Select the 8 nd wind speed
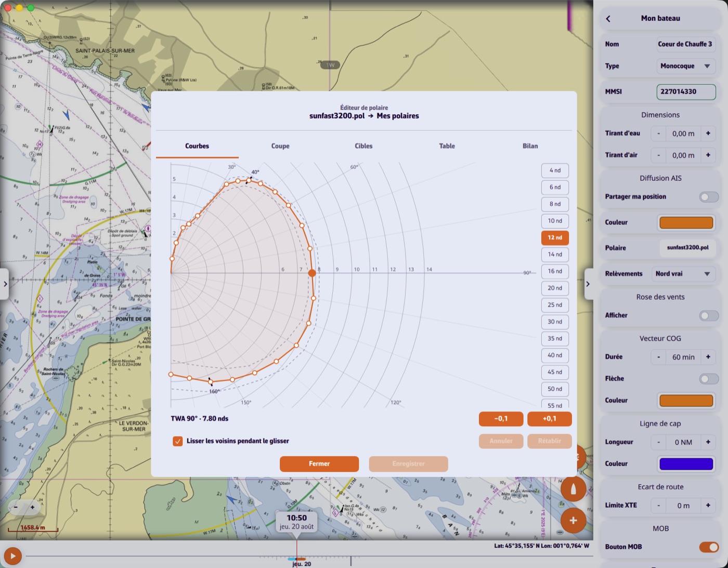Viewport: 728px width, 568px height. [555, 204]
